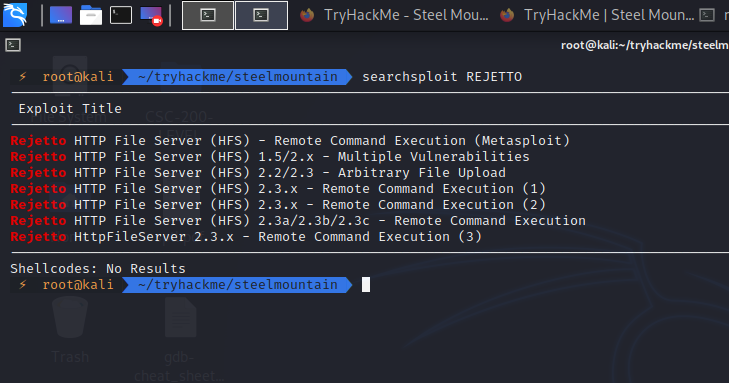This screenshot has height=383, width=729.
Task: Open the file manager folder icon
Action: [x=91, y=15]
